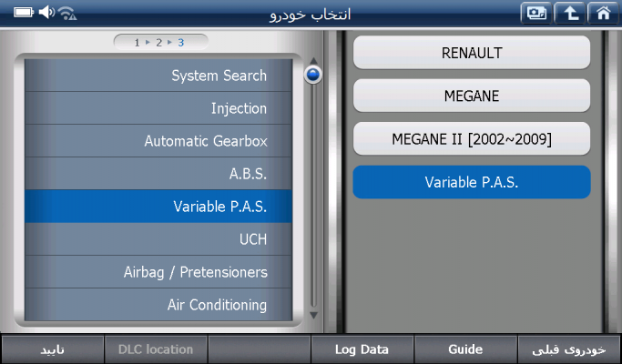
Task: Pick A.B.S. from the system list
Action: click(158, 175)
